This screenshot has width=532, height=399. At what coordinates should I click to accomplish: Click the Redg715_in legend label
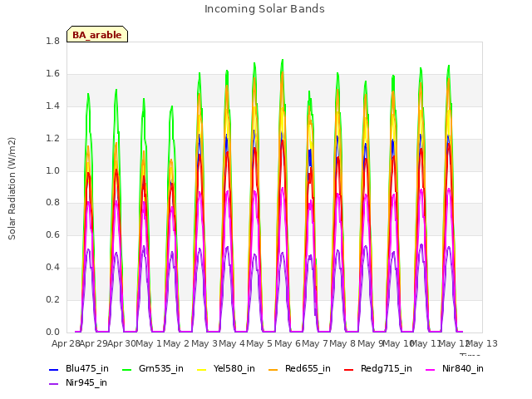(387, 368)
